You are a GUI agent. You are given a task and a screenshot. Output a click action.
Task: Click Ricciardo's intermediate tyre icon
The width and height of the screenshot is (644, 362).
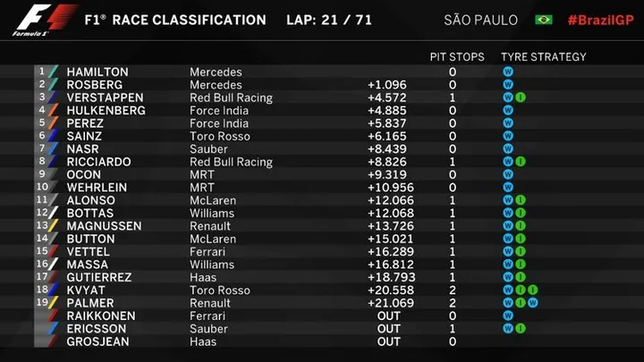(521, 162)
